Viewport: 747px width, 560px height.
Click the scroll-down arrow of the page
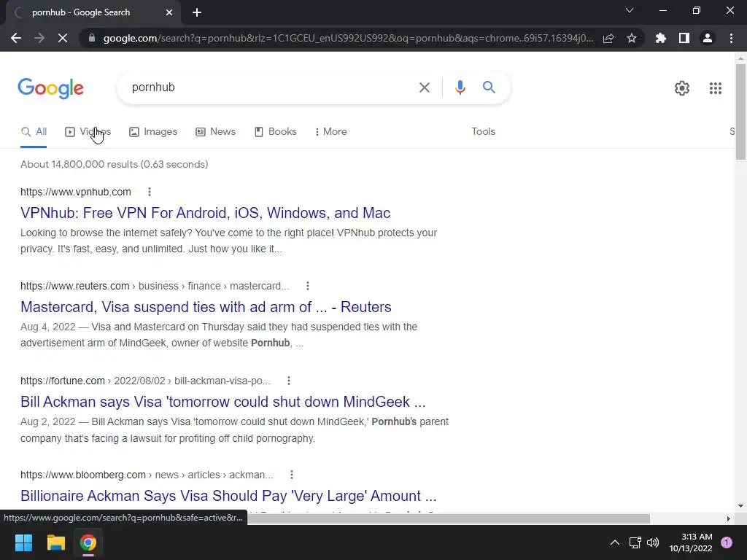pyautogui.click(x=740, y=506)
